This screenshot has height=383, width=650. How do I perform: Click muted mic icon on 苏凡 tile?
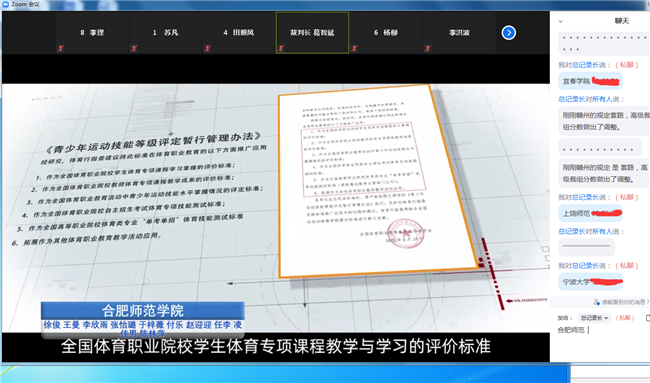(133, 48)
